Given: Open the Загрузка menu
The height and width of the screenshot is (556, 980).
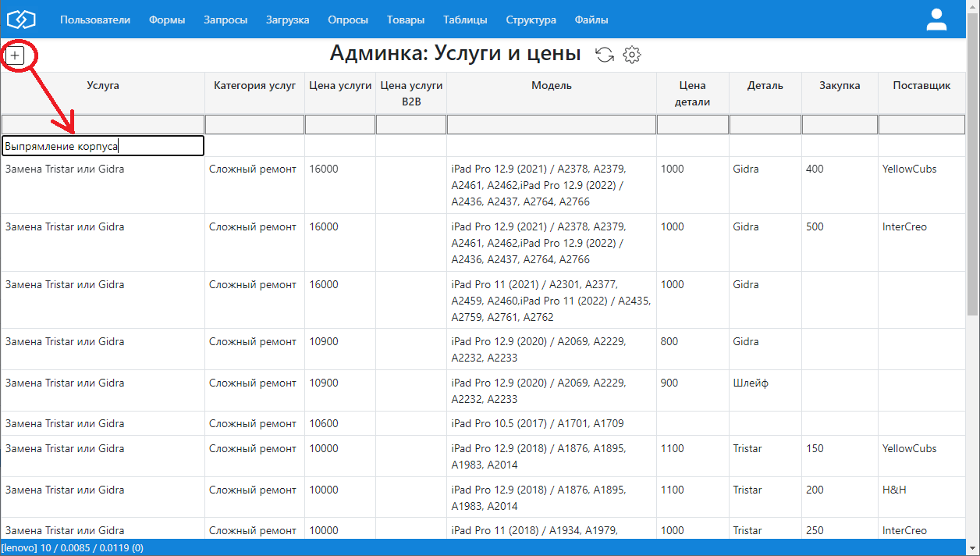Looking at the screenshot, I should tap(288, 20).
